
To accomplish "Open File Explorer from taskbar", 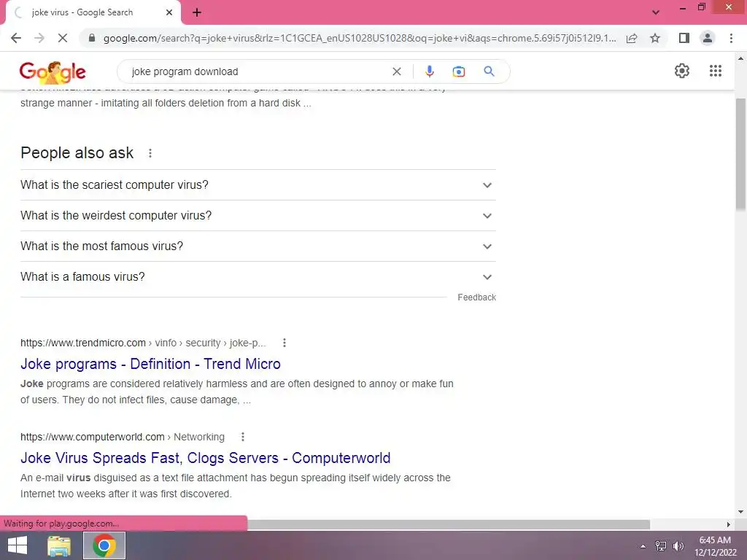I will 59,545.
